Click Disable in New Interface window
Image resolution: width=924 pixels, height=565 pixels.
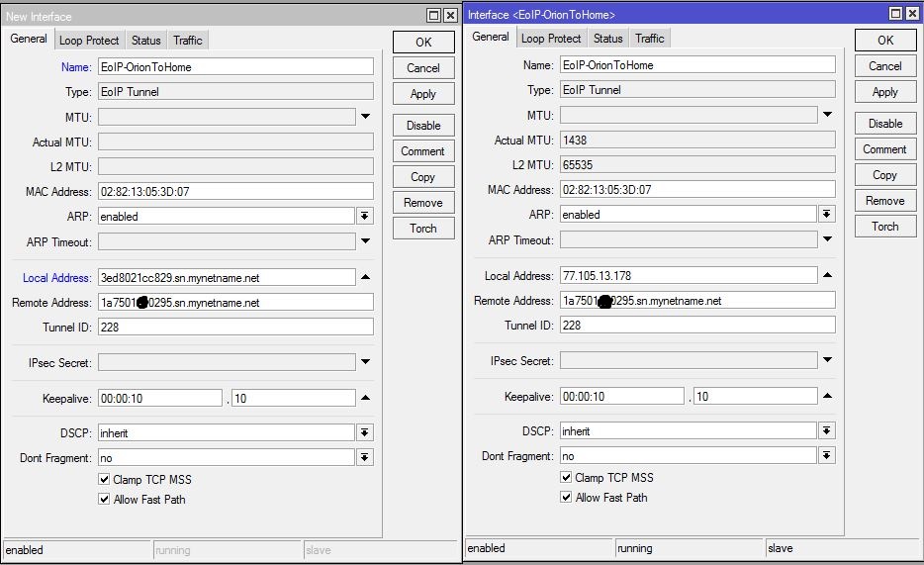423,126
